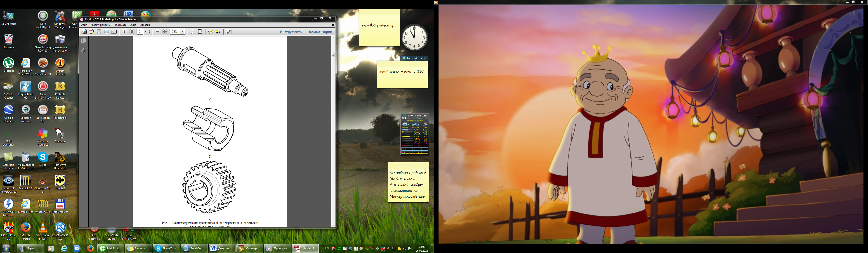Print the PDF using the printer icon
Screen dimensions: 868x253
(106, 32)
